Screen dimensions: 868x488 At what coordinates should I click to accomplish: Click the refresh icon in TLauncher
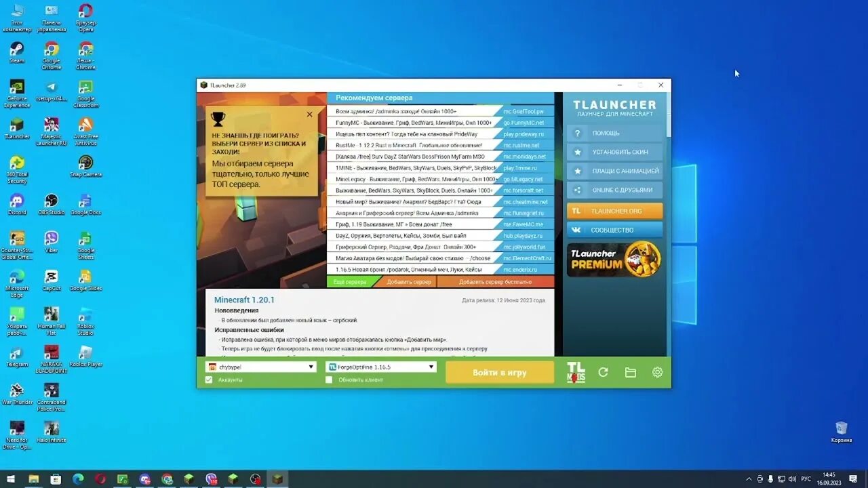pyautogui.click(x=603, y=372)
